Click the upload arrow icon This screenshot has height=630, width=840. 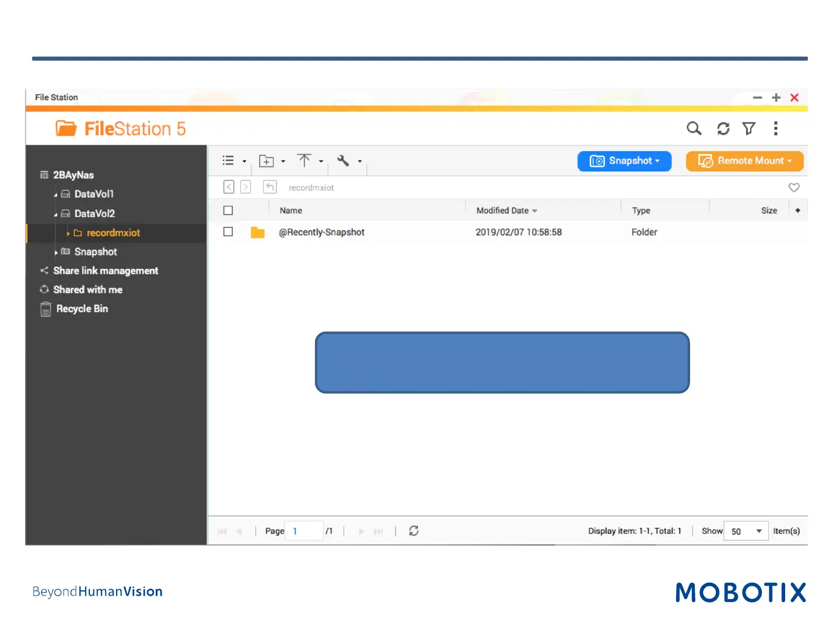point(304,160)
